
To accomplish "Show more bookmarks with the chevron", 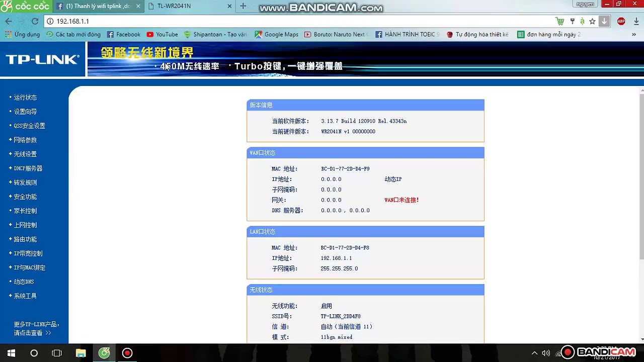I will point(634,34).
